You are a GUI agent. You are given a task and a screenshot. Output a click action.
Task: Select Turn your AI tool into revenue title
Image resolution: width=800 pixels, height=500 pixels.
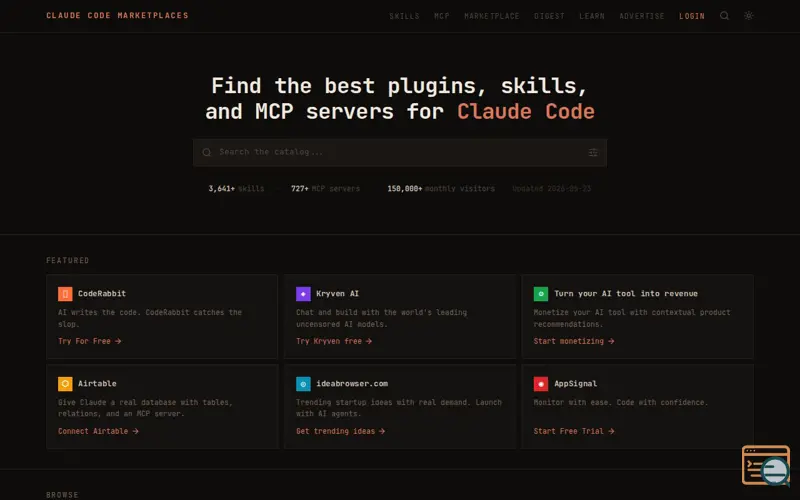coord(626,294)
